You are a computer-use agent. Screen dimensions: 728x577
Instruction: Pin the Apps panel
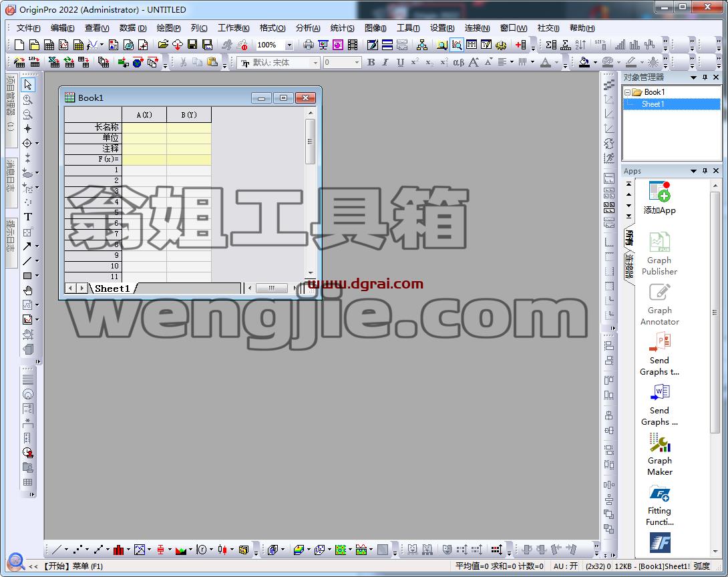705,171
